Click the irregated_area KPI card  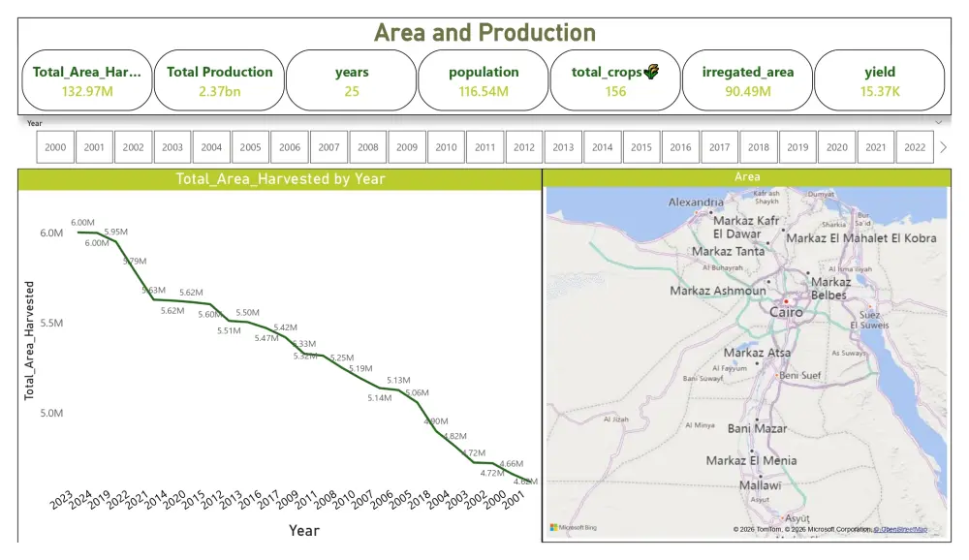(748, 80)
